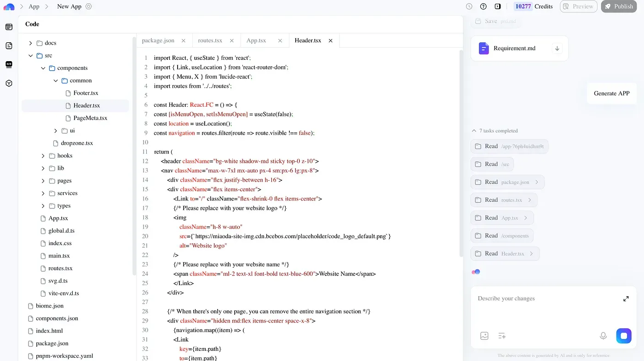The image size is (644, 361).
Task: Click the Preview button
Action: coord(578,6)
